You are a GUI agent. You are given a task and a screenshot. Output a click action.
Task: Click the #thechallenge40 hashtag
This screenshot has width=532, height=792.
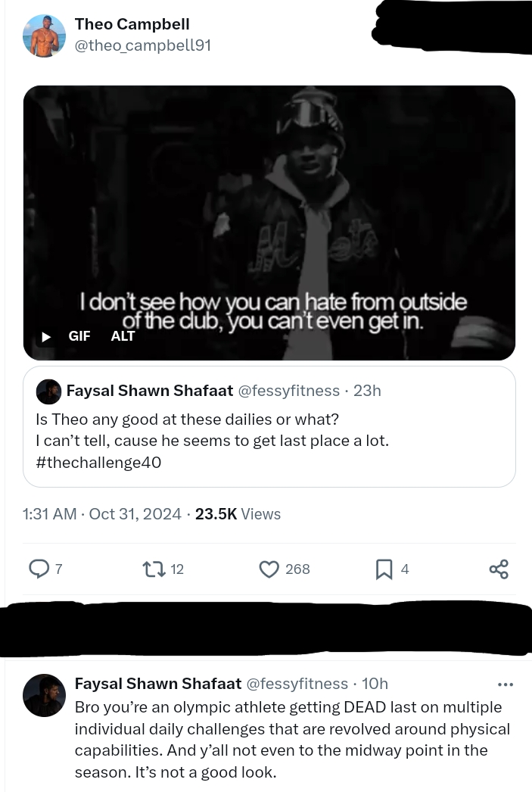point(98,463)
